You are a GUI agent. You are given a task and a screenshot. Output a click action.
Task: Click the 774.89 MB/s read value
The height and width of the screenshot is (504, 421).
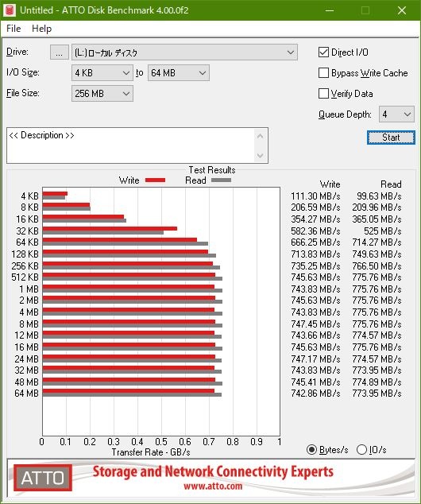(377, 382)
